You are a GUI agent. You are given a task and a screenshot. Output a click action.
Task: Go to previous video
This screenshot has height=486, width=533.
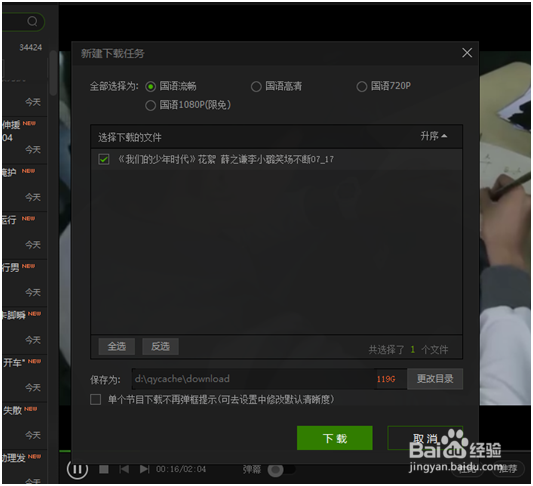click(x=124, y=469)
